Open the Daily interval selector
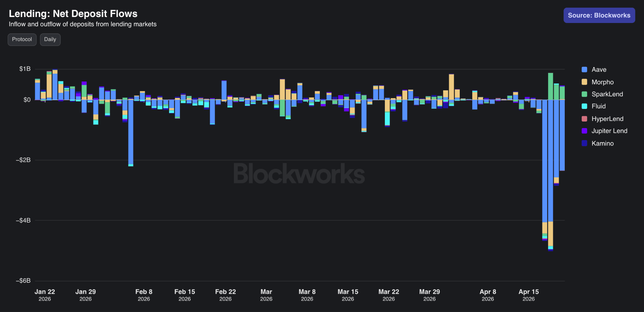This screenshot has width=644, height=312. click(x=50, y=40)
